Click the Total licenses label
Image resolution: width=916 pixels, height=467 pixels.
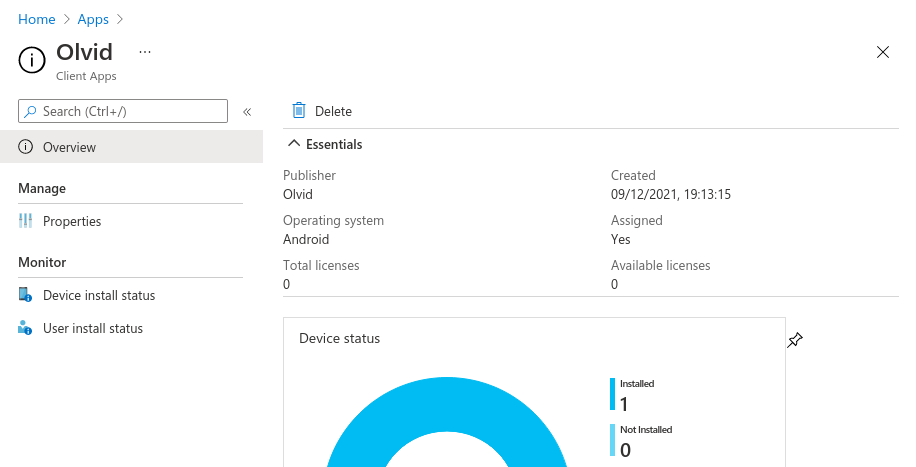(x=321, y=265)
